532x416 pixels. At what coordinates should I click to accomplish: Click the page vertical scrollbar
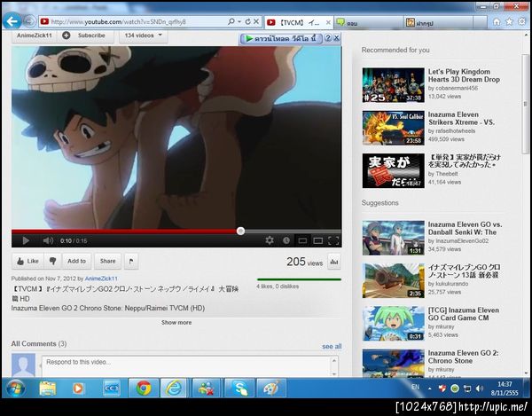click(x=526, y=102)
